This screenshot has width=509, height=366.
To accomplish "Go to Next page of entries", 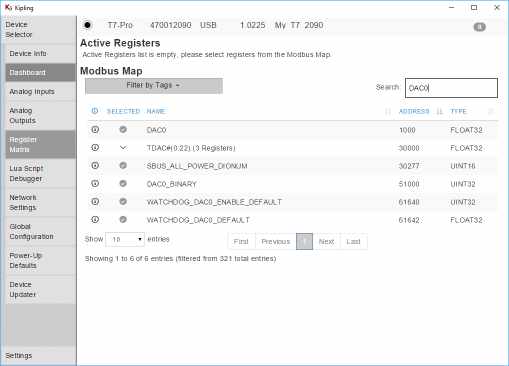I will (x=326, y=242).
